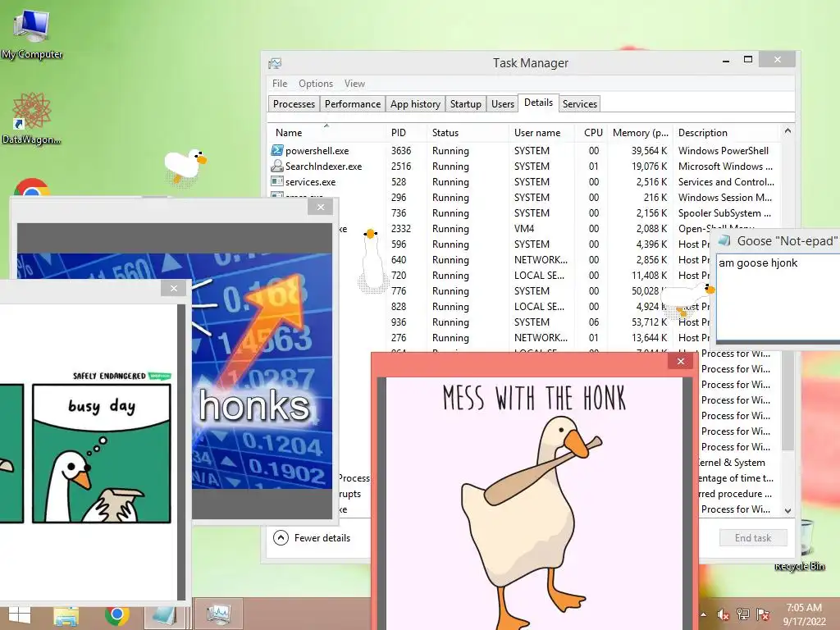Click the scroll up arrow in Task Manager
This screenshot has width=840, height=630.
787,130
